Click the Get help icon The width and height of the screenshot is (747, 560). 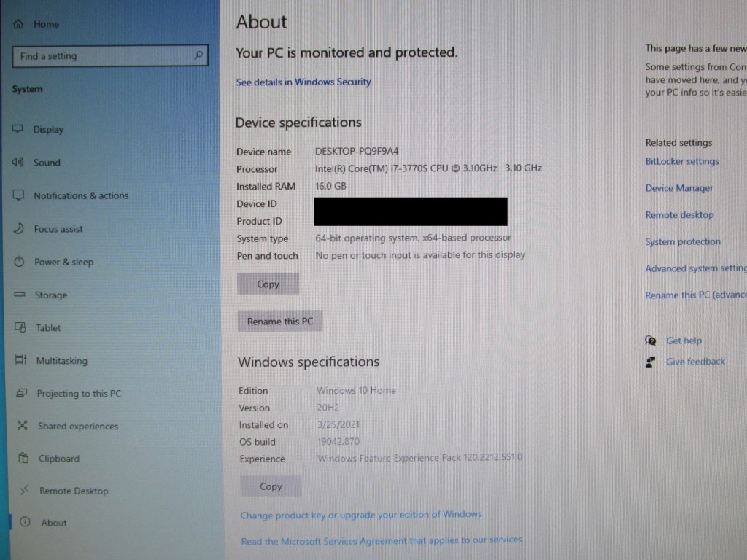click(650, 340)
